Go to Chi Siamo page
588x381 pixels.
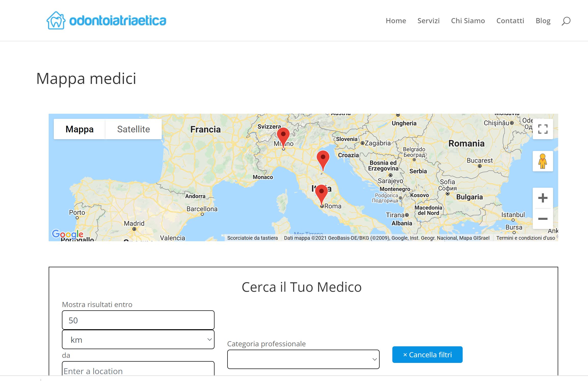[468, 21]
